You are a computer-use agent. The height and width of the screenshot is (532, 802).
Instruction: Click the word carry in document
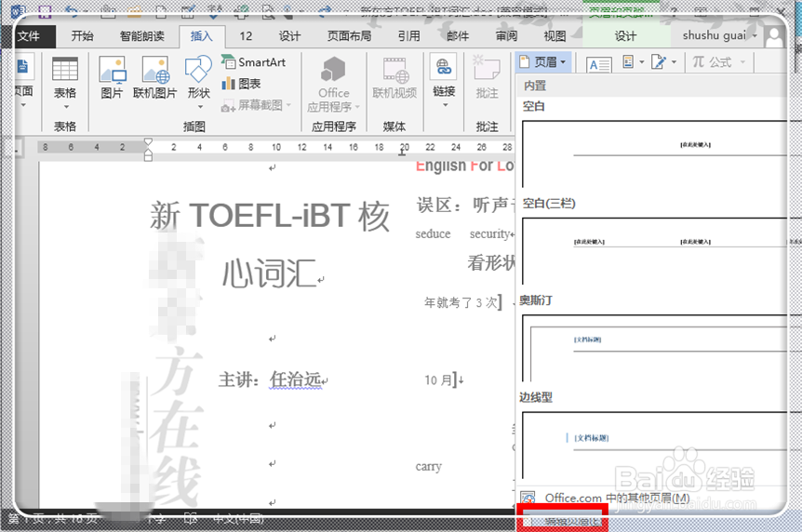pyautogui.click(x=428, y=467)
